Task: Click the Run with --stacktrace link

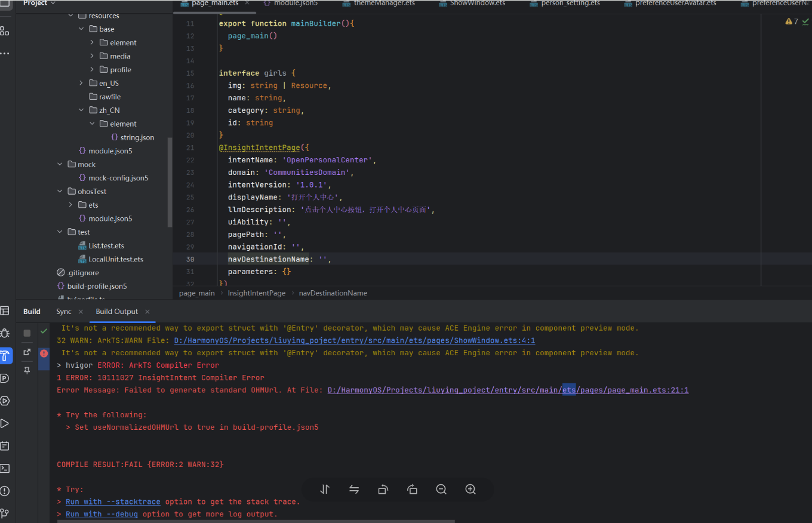Action: click(113, 502)
